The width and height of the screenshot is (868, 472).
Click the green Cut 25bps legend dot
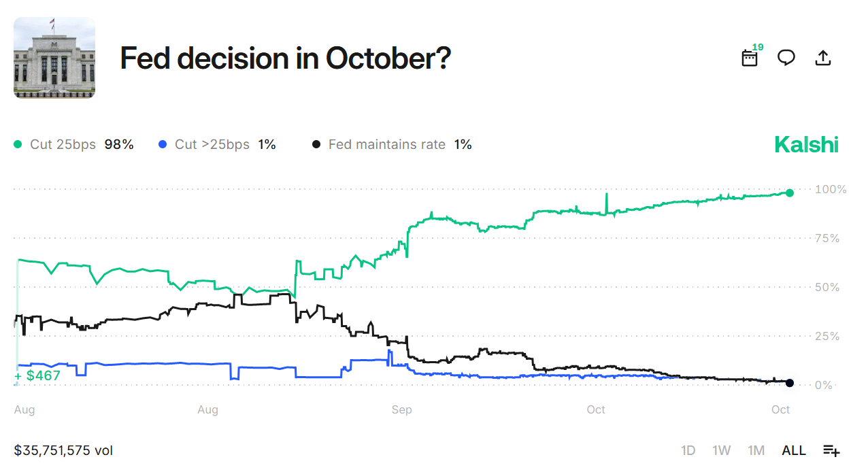[18, 144]
